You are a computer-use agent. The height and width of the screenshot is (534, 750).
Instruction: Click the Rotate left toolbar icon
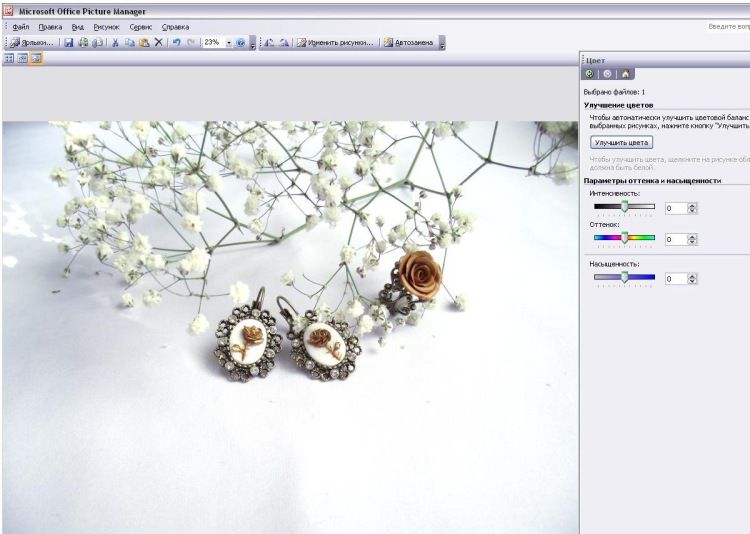pos(269,43)
